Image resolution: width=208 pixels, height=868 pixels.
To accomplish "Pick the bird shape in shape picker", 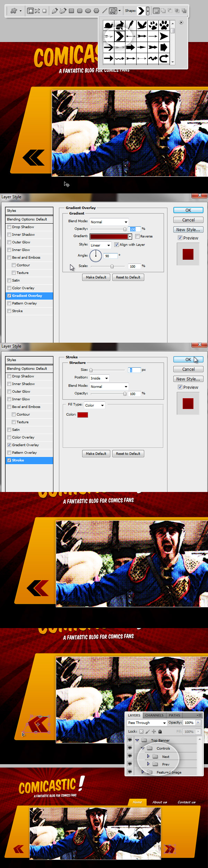I will click(x=142, y=25).
